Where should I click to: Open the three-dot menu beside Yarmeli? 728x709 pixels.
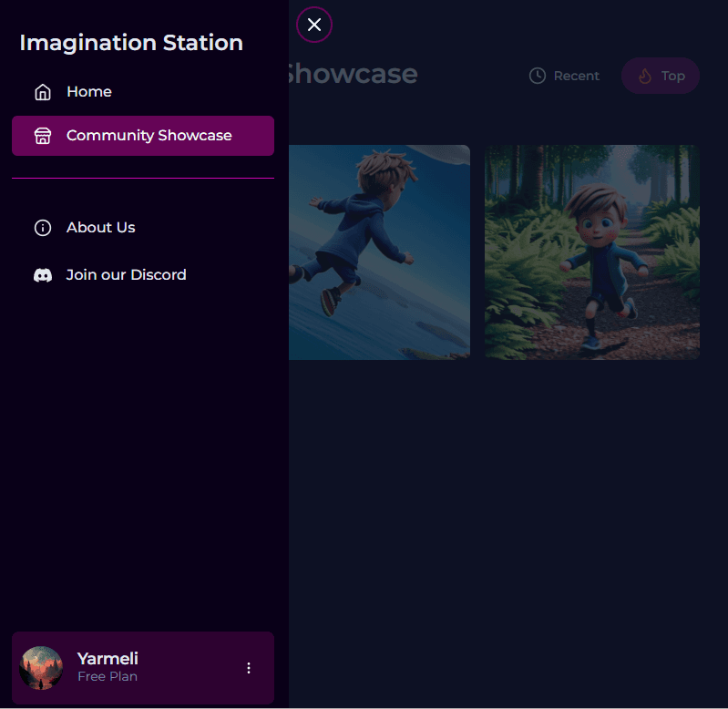(249, 668)
